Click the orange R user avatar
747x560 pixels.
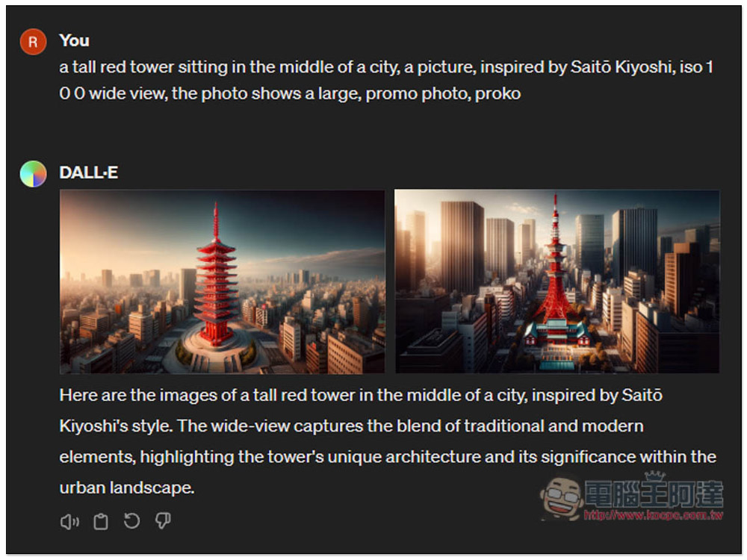[x=33, y=42]
